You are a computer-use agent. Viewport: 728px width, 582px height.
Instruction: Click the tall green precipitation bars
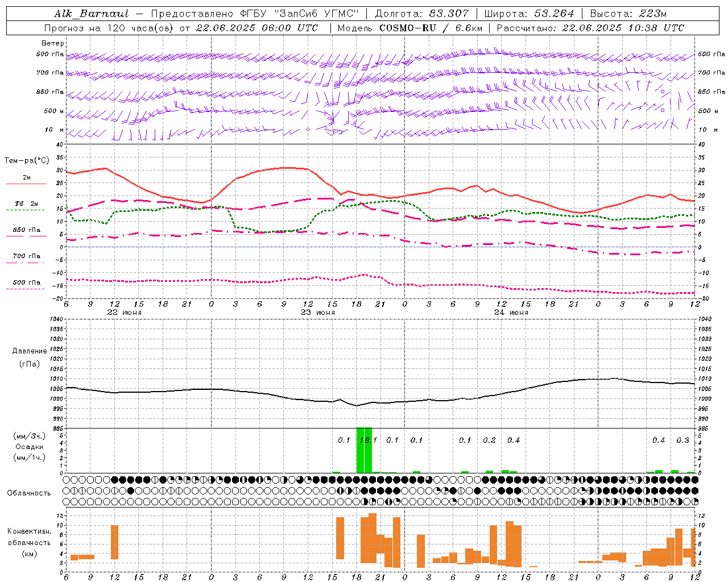[364, 450]
